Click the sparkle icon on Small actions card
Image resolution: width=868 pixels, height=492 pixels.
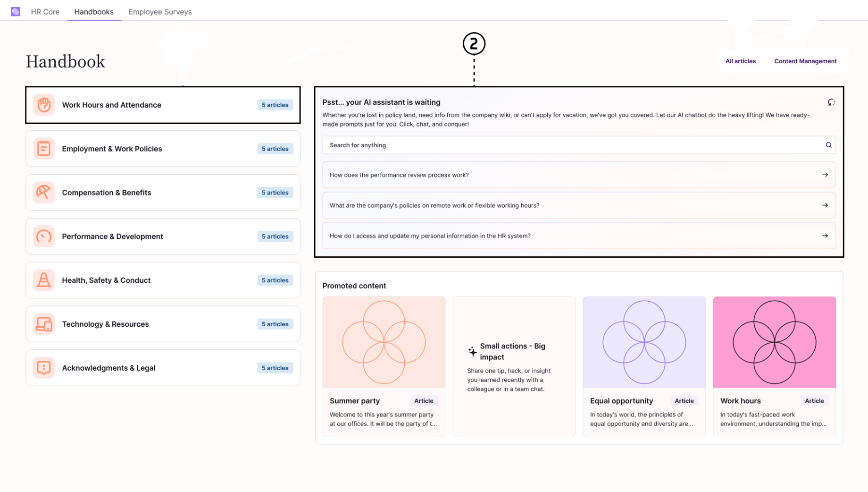(472, 351)
